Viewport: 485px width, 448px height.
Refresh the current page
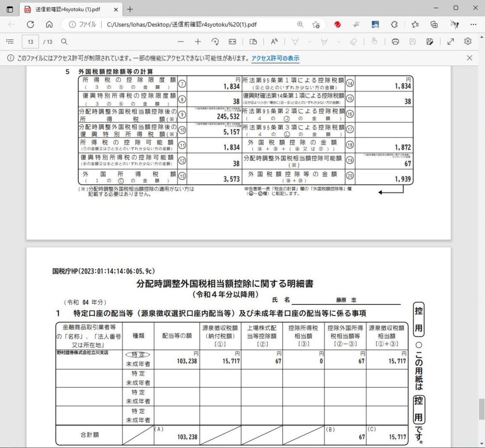pyautogui.click(x=30, y=25)
